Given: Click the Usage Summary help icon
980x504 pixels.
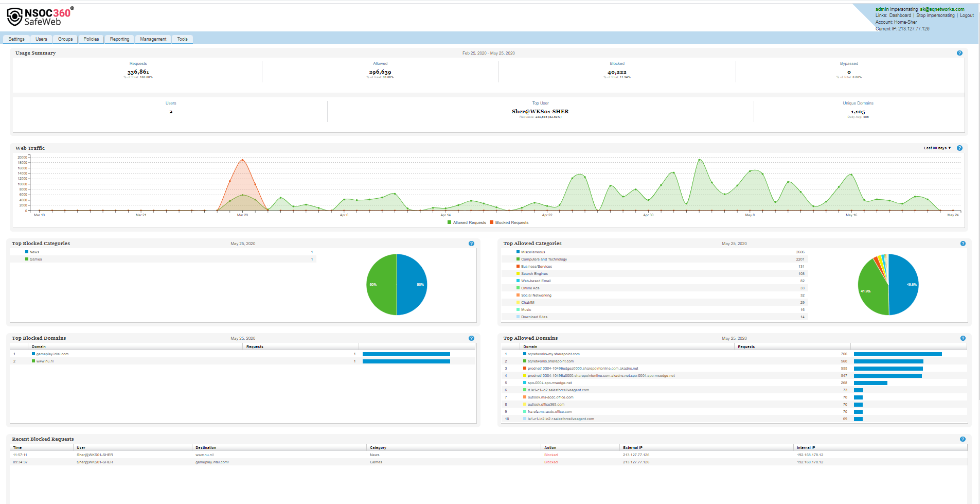Looking at the screenshot, I should coord(959,53).
